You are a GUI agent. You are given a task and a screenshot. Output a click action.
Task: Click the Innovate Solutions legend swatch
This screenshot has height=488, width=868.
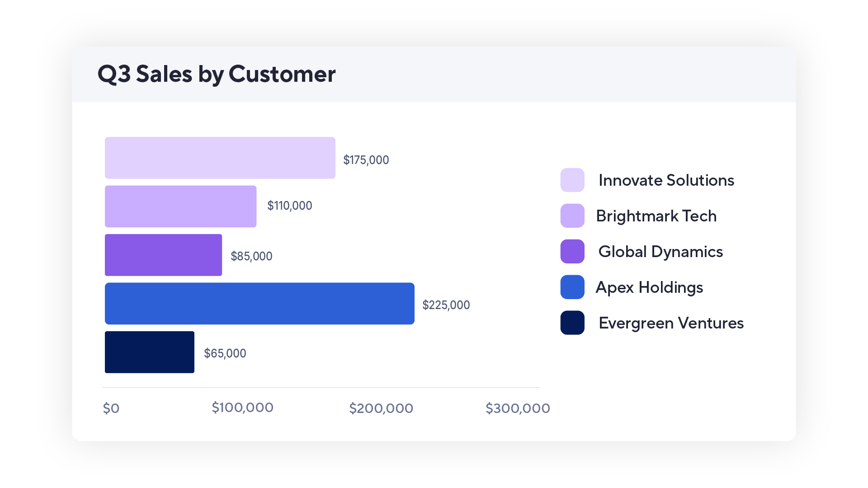coord(572,180)
